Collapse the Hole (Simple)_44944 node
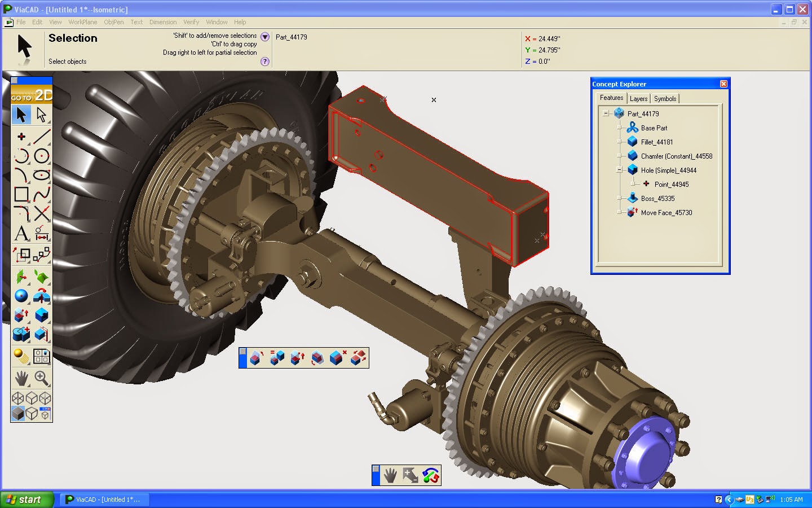 619,170
